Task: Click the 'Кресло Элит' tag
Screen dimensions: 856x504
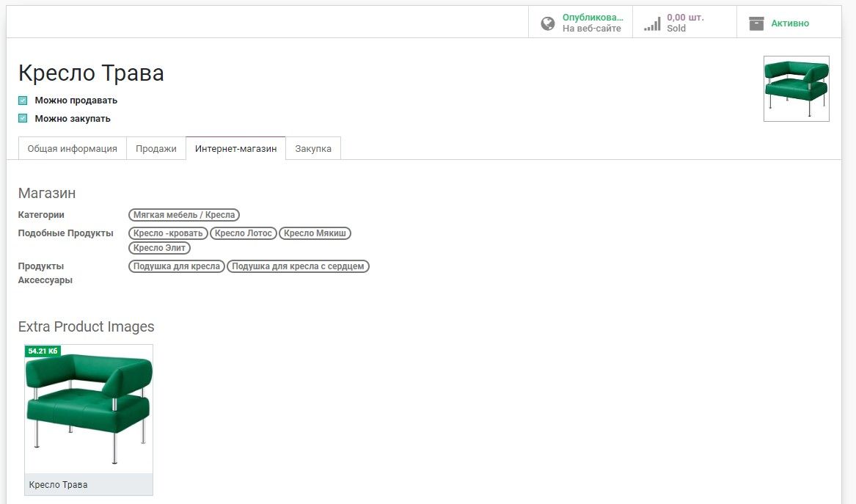Action: (x=159, y=248)
